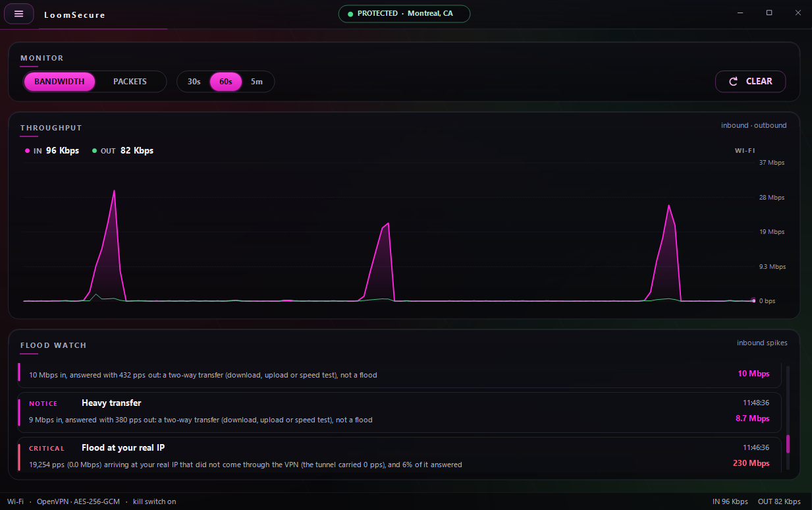Click the PROTECTED Montreal, CA status pill
The height and width of the screenshot is (510, 812).
coord(404,14)
